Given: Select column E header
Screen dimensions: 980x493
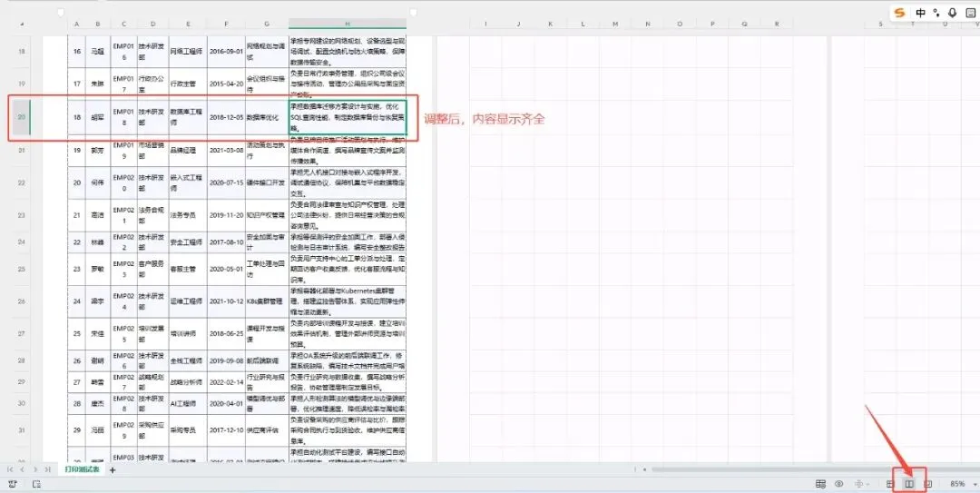Looking at the screenshot, I should pyautogui.click(x=188, y=24).
